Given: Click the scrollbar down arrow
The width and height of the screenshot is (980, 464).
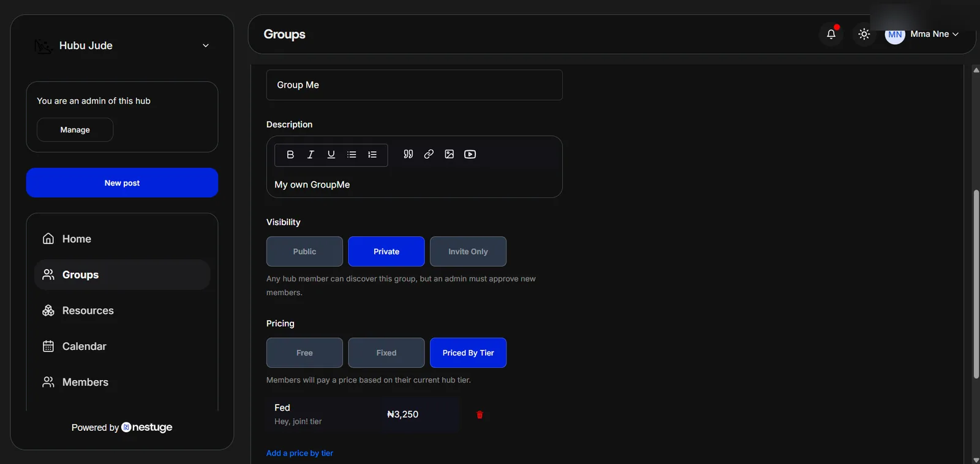Looking at the screenshot, I should 976,459.
